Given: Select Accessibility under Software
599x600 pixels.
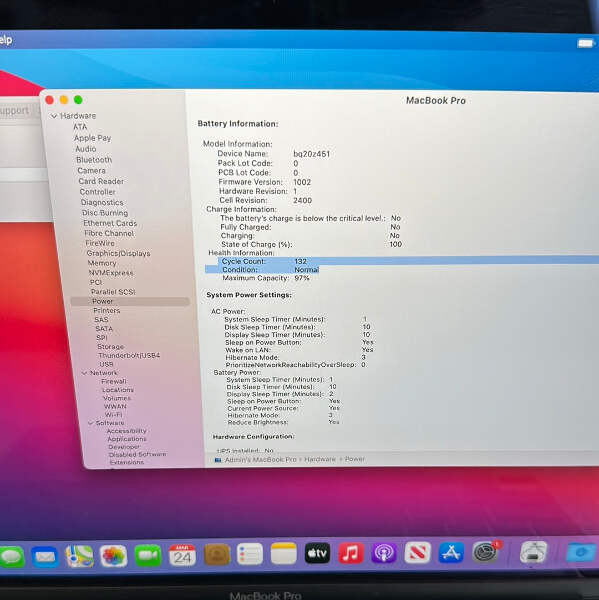Looking at the screenshot, I should [x=127, y=431].
